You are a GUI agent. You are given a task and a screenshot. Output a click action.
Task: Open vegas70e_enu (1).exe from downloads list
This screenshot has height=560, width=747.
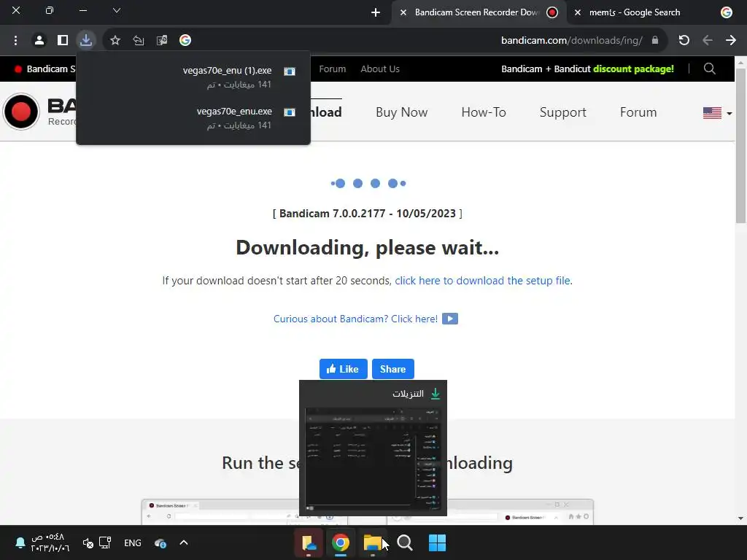[227, 71]
